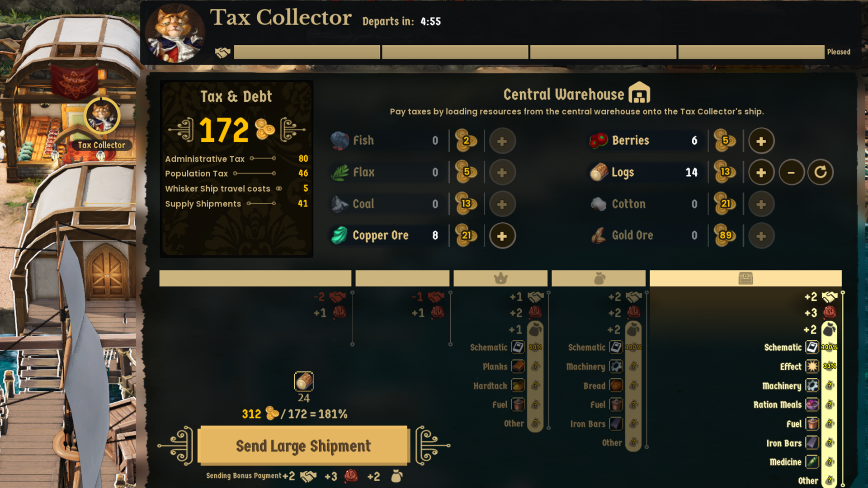Screen dimensions: 868x488
Task: Click the Medicine reward icon
Action: 812,462
